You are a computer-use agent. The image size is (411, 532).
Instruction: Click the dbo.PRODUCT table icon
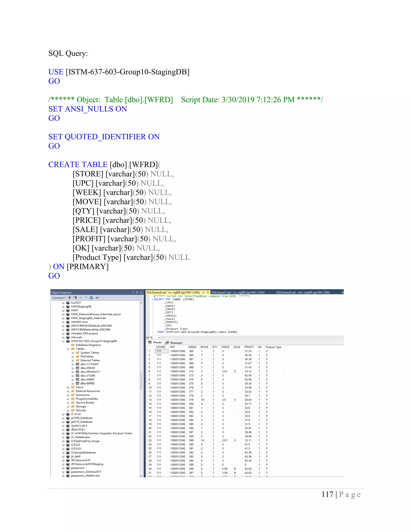77,372
